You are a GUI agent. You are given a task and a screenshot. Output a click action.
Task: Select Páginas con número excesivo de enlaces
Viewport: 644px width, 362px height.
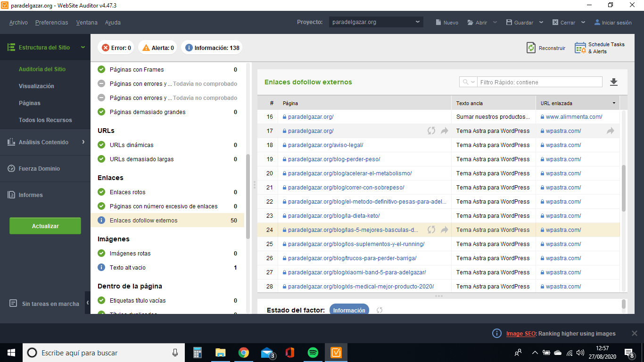(167, 206)
